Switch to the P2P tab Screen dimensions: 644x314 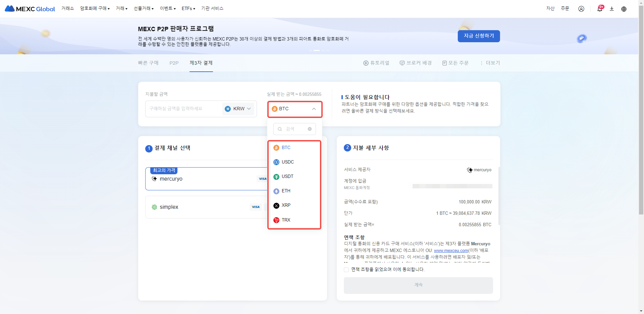pos(174,63)
